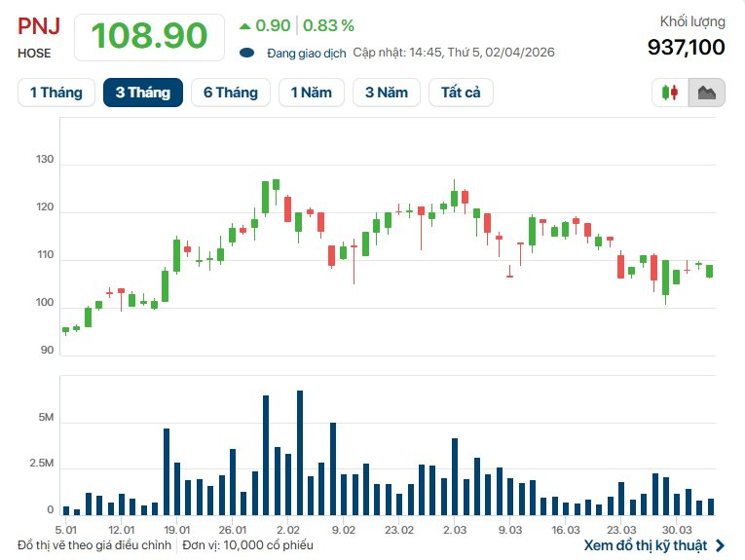Click the blue trading status dot
Viewport: 745px width, 560px height.
[246, 53]
